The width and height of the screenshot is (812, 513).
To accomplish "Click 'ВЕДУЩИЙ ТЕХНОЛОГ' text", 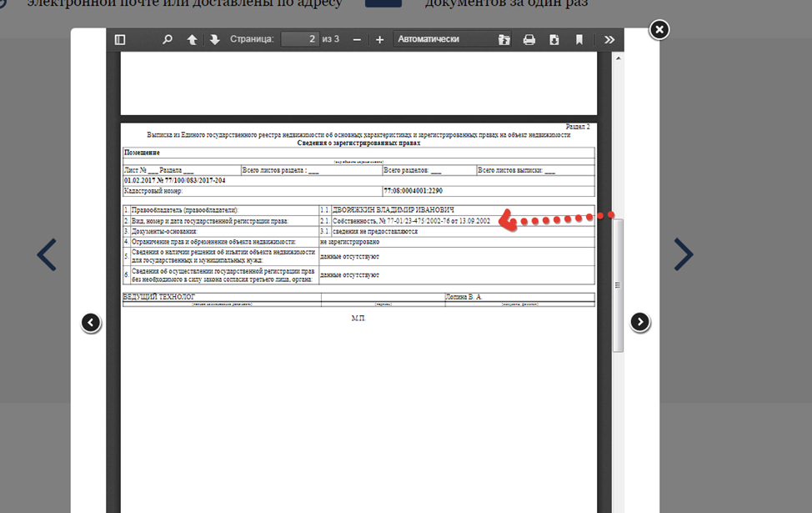I will click(x=159, y=297).
